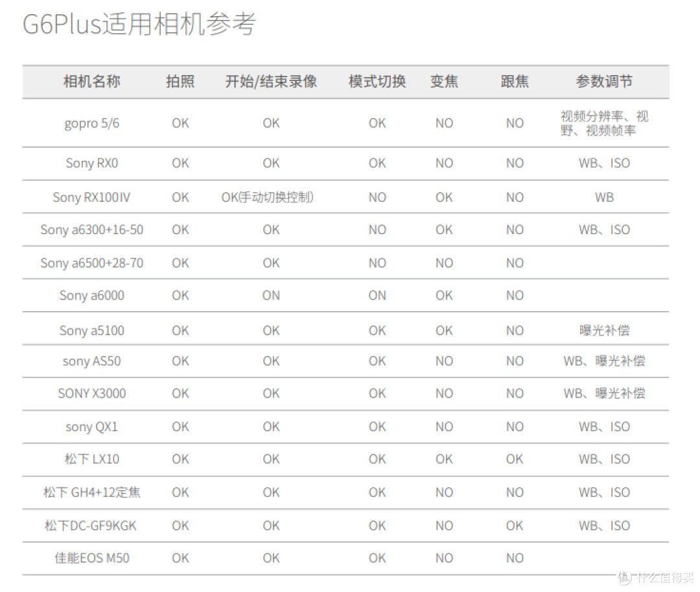The width and height of the screenshot is (700, 592).
Task: Click WB、曝光补偿 in the SONY X3000 row
Action: (x=604, y=394)
